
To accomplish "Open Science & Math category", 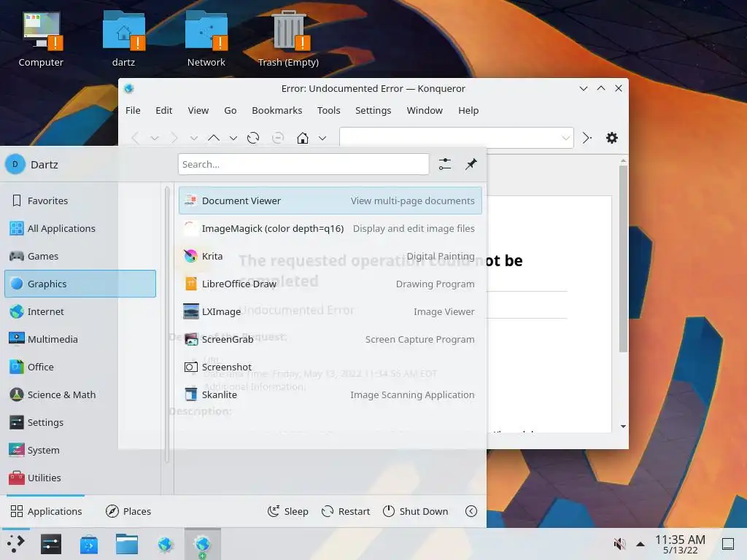I will [80, 394].
